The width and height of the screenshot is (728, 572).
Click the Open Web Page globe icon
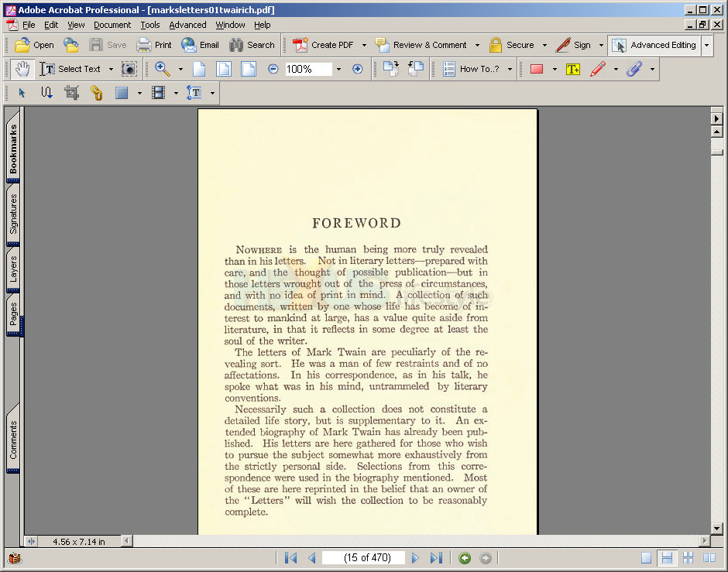point(71,45)
